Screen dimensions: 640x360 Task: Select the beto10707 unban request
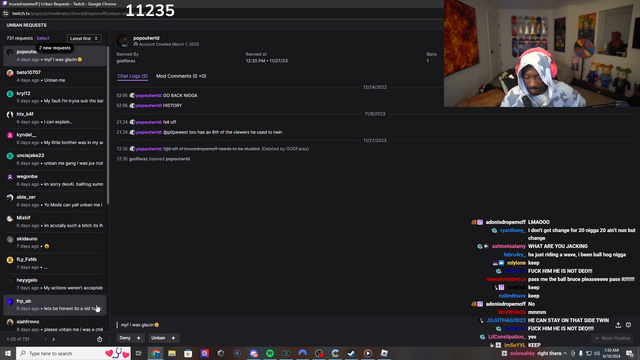point(55,76)
